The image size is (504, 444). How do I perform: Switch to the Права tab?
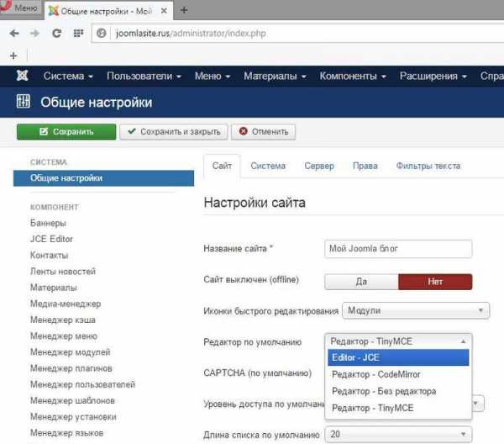click(365, 166)
